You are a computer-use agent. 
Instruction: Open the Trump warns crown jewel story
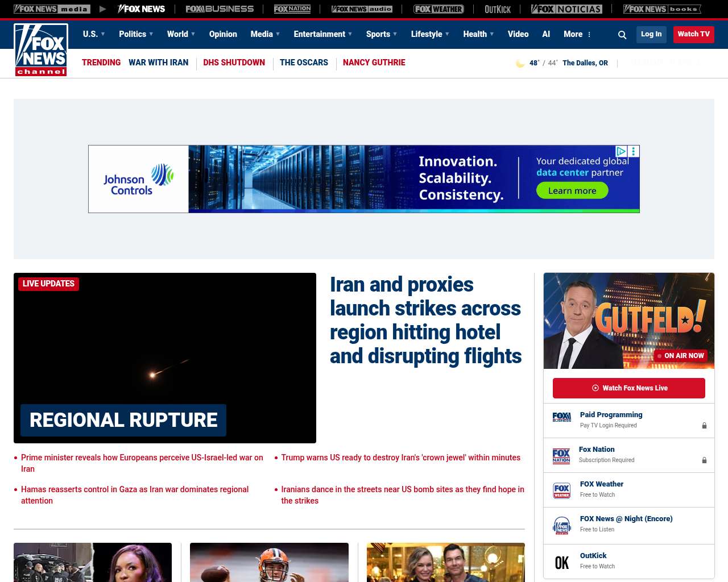click(x=400, y=458)
